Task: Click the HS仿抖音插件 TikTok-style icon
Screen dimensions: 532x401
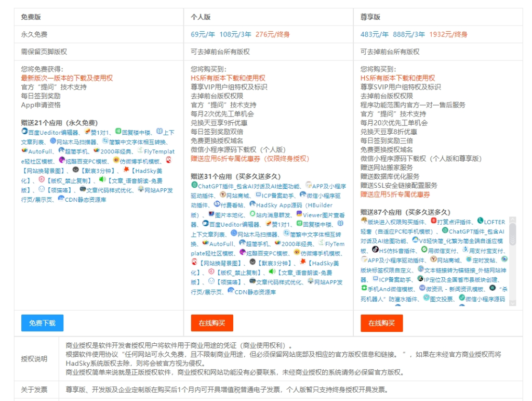Action: tap(375, 250)
